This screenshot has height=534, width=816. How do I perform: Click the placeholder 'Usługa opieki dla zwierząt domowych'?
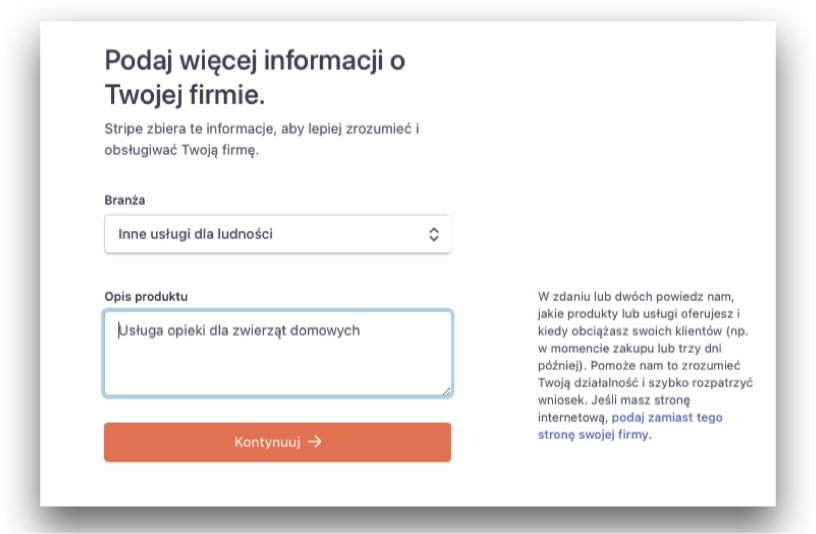pos(239,330)
